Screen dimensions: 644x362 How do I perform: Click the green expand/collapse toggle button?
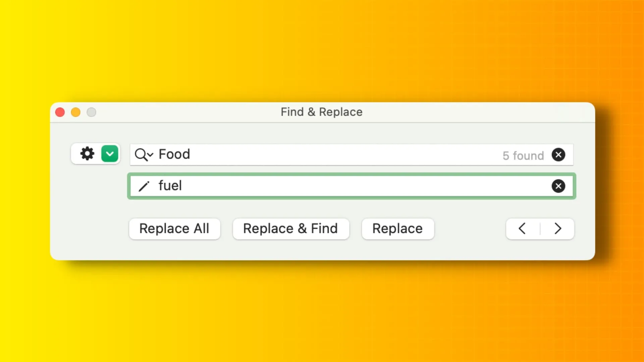(x=109, y=154)
